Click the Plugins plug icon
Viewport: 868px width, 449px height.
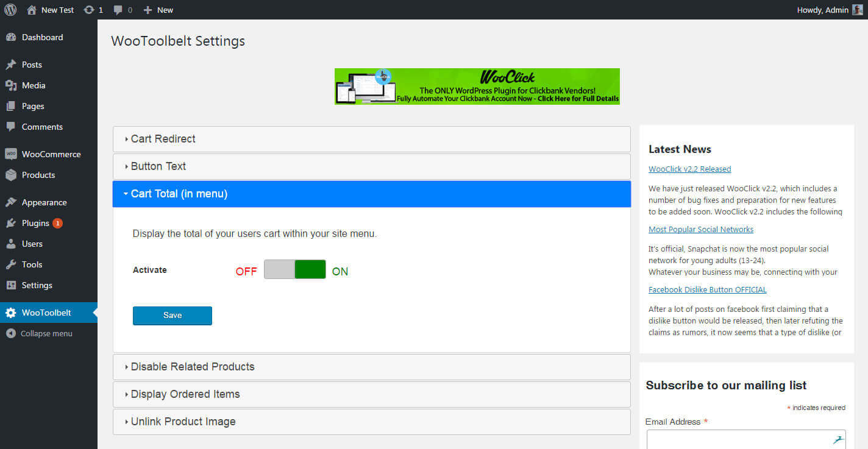(x=11, y=223)
